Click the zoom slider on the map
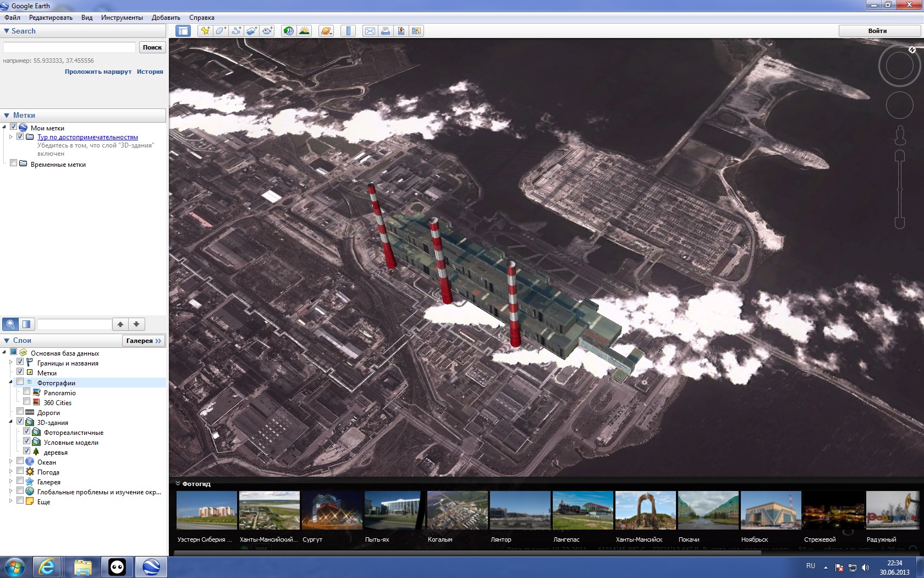 (x=900, y=189)
